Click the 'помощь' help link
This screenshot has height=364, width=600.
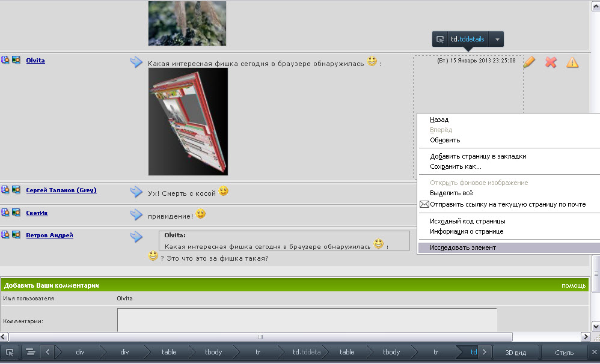[573, 285]
